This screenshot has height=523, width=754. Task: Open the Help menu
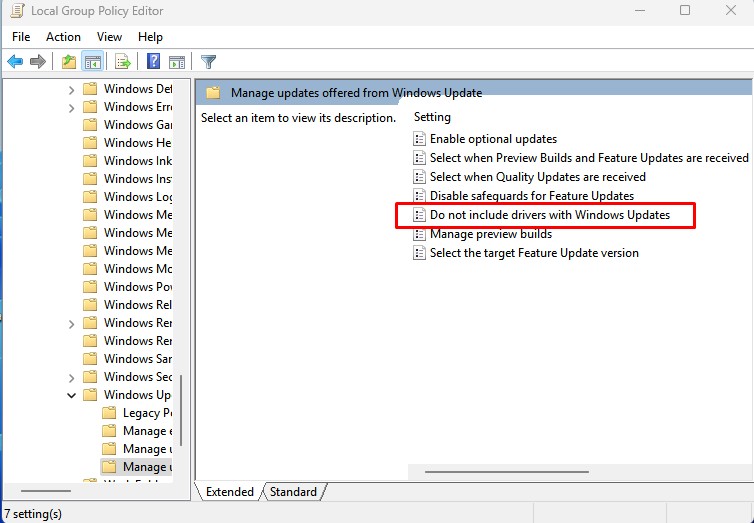tap(150, 37)
